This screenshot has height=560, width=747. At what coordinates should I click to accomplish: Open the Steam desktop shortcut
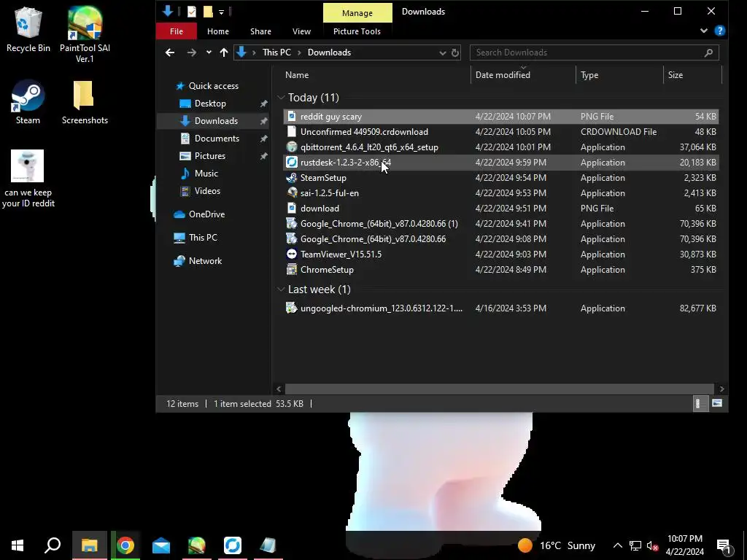28,102
